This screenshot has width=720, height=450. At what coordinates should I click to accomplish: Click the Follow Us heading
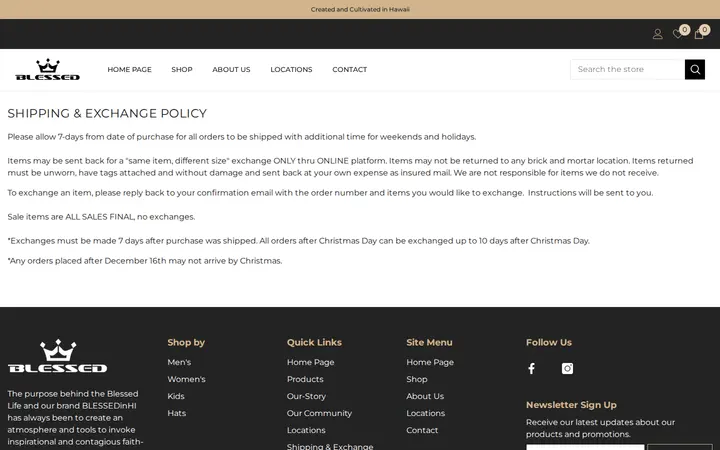click(549, 343)
